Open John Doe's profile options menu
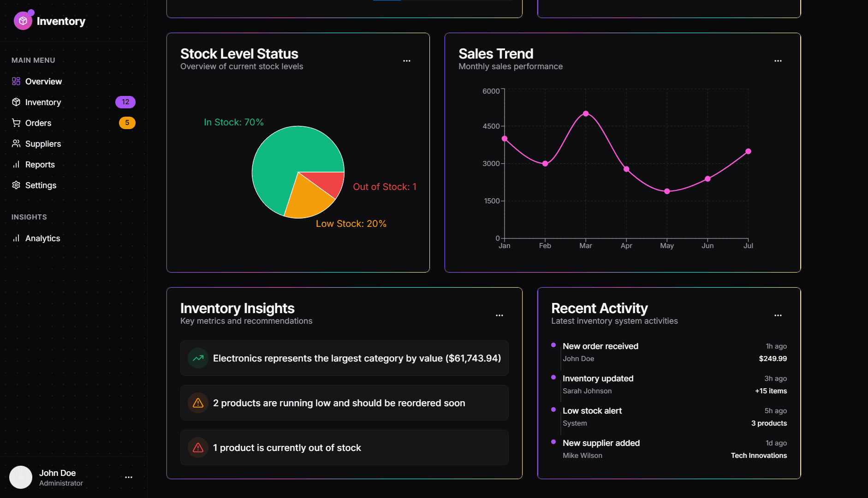The image size is (868, 498). click(x=128, y=477)
